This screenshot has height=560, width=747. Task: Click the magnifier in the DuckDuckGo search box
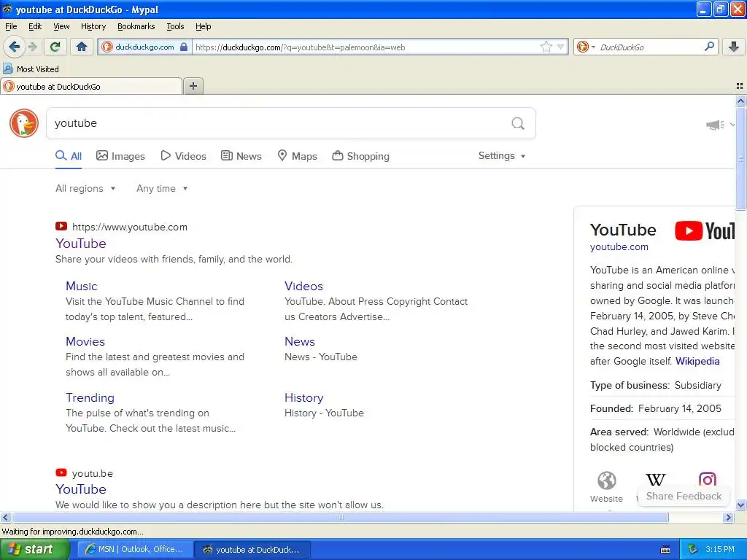point(709,47)
